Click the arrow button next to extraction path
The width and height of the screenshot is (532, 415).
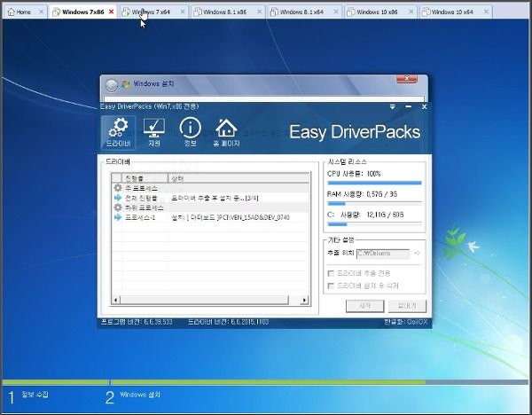417,253
